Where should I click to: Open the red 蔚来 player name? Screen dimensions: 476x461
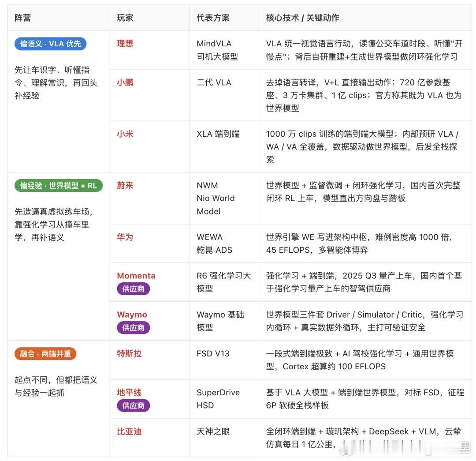click(x=125, y=185)
